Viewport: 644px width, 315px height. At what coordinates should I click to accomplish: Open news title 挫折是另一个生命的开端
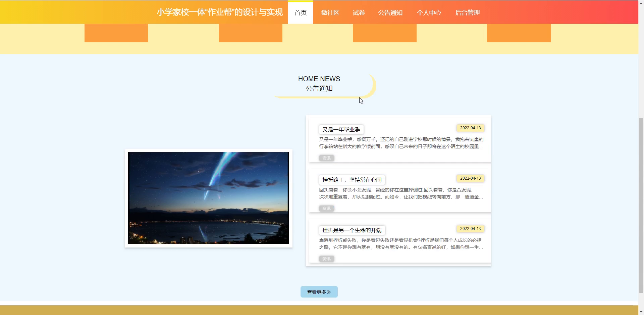click(352, 230)
